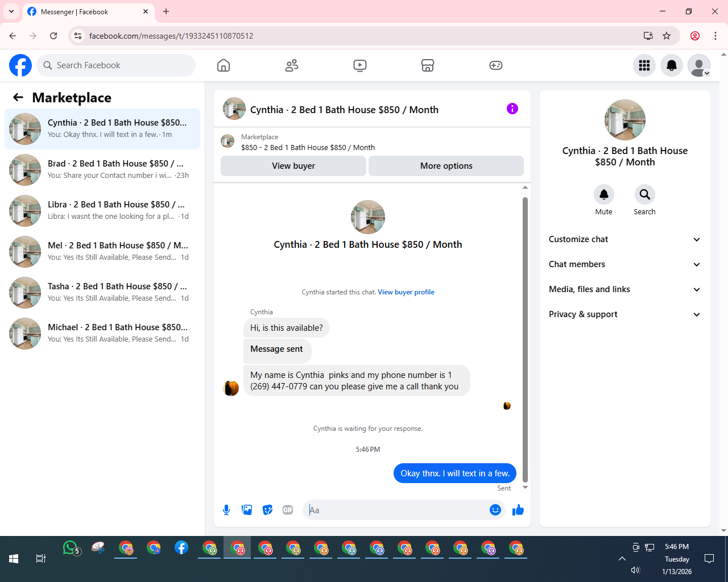Mute this chat with the bell icon
The width and height of the screenshot is (728, 582).
pyautogui.click(x=604, y=194)
